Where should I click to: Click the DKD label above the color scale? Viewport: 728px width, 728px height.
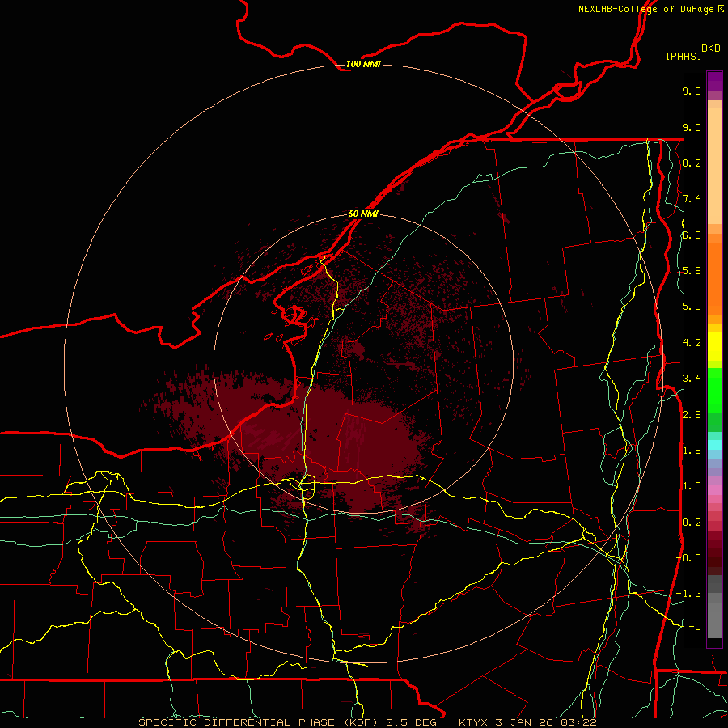click(711, 49)
